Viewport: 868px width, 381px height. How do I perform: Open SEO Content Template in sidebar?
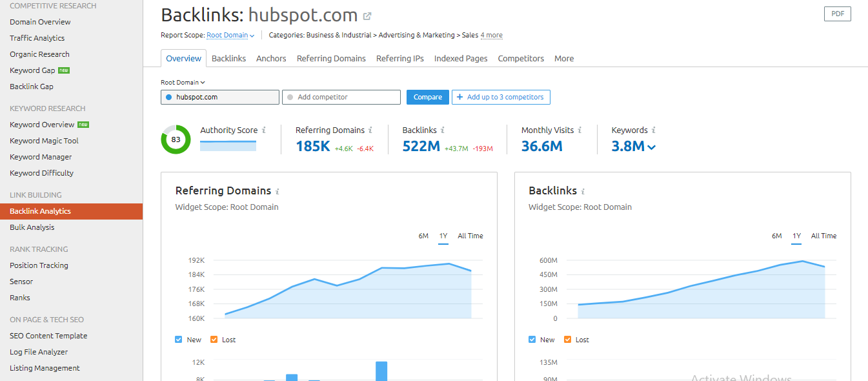tap(48, 336)
